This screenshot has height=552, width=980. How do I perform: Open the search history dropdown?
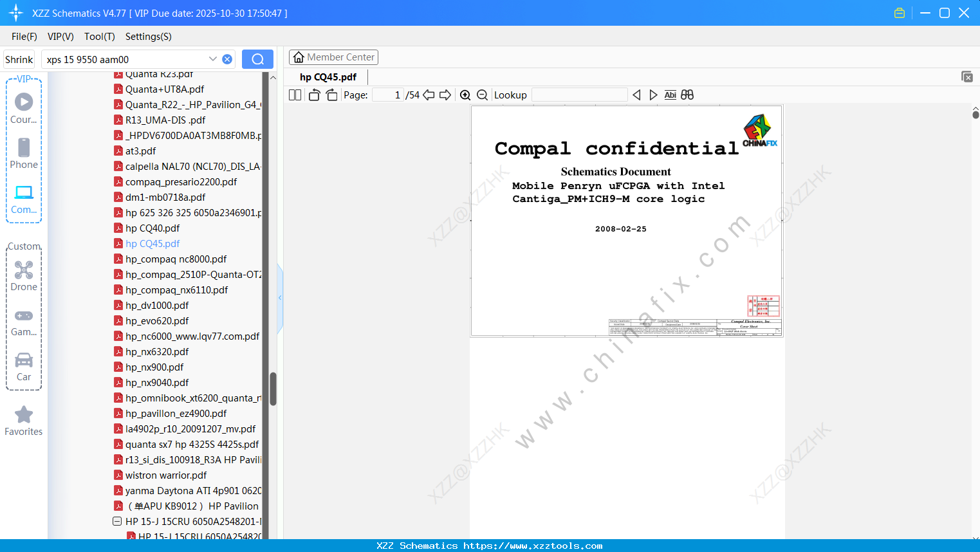click(x=213, y=59)
